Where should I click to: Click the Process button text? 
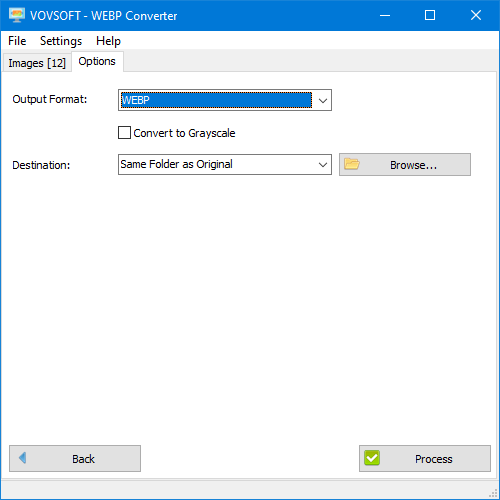coord(434,459)
